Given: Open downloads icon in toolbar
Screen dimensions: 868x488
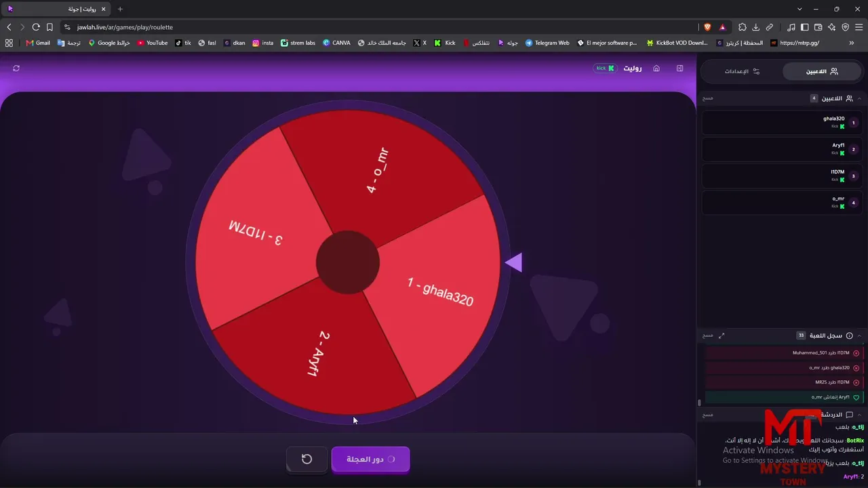Looking at the screenshot, I should [755, 27].
